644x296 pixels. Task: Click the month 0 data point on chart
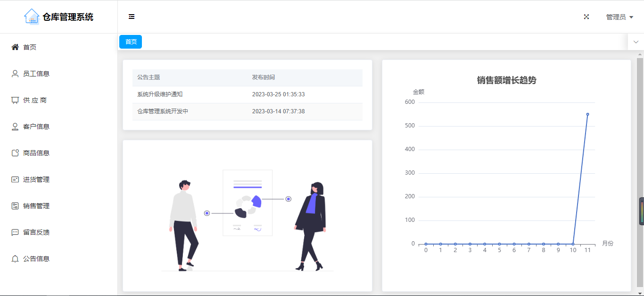[x=426, y=244]
